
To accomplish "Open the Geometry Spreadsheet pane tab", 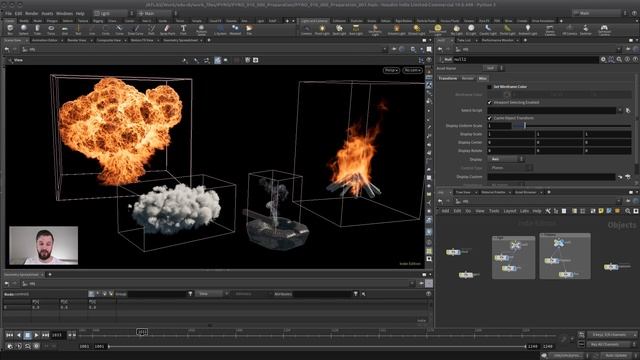I will coord(180,40).
